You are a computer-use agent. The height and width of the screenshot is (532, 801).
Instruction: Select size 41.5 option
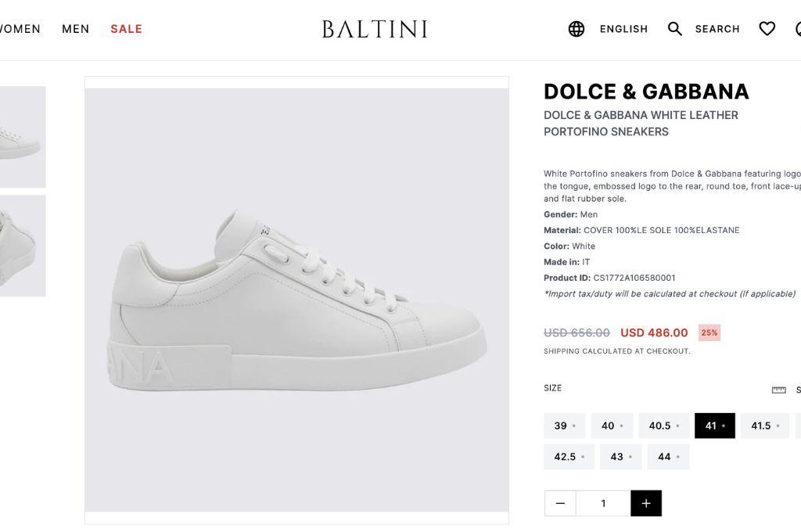764,426
